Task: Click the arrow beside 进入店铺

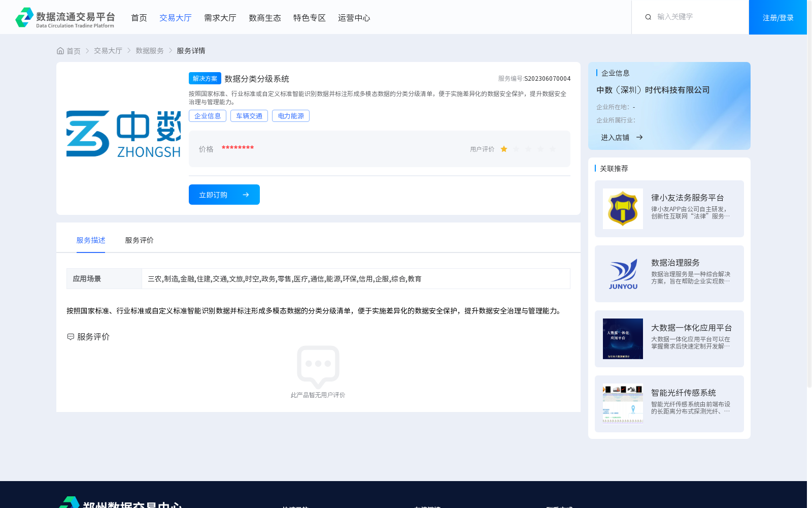Action: pos(639,137)
